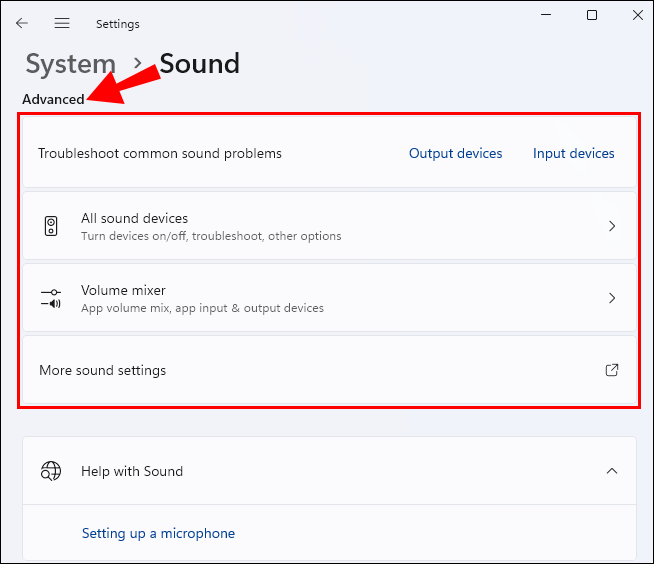Screen dimensions: 654x564
Task: Go to System in breadcrumb
Action: 70,64
